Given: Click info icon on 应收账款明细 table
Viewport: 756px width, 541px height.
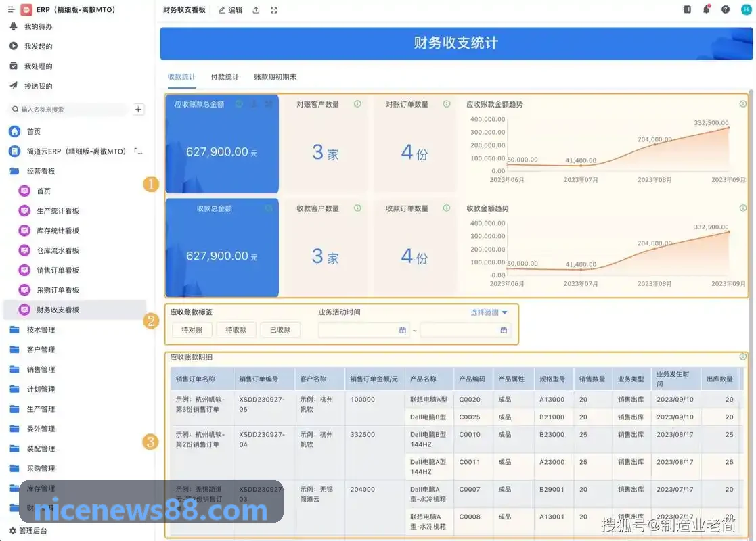Looking at the screenshot, I should click(743, 357).
